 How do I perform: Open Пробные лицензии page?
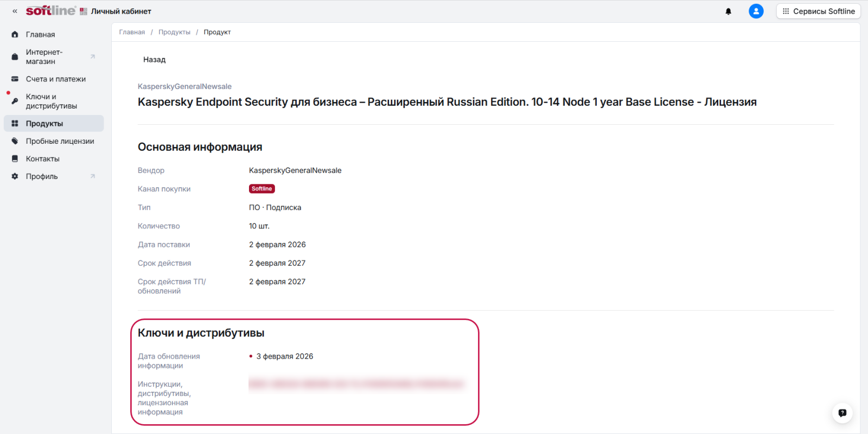pos(60,142)
